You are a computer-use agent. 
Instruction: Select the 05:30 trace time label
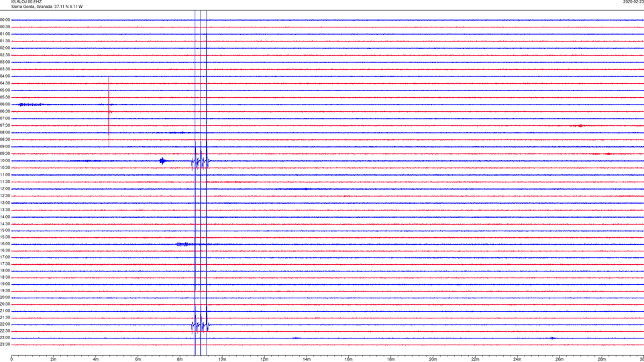coord(5,97)
